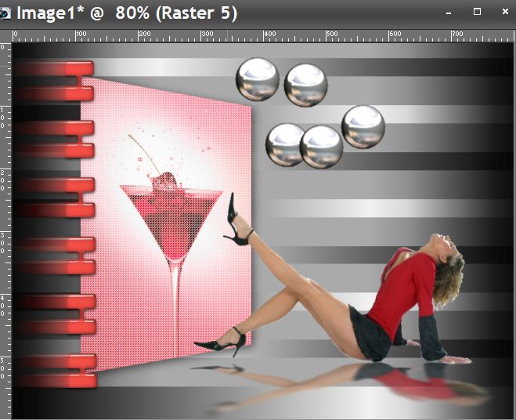The height and width of the screenshot is (420, 516).
Task: Click the bottommost red bar on left
Action: pyautogui.click(x=56, y=381)
